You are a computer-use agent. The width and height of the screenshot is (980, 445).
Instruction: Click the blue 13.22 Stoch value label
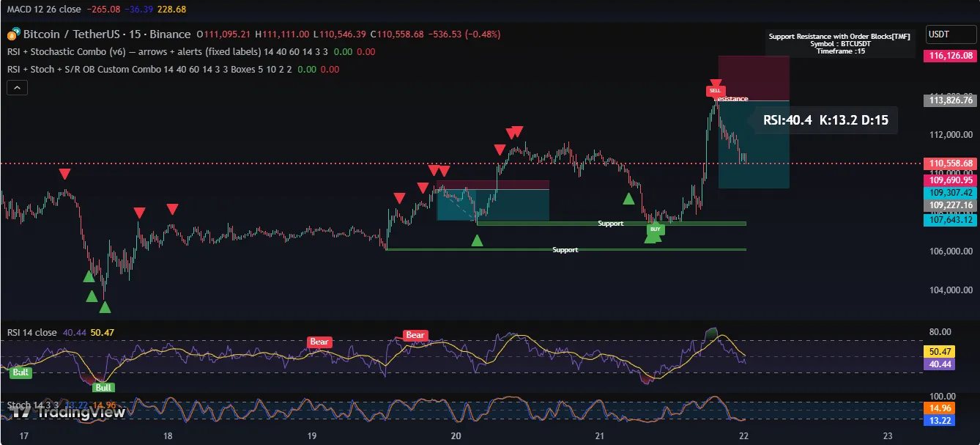(940, 421)
